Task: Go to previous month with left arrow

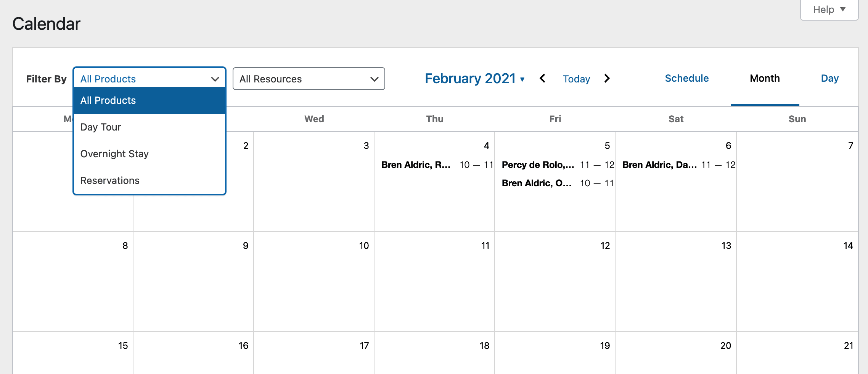Action: click(x=542, y=79)
